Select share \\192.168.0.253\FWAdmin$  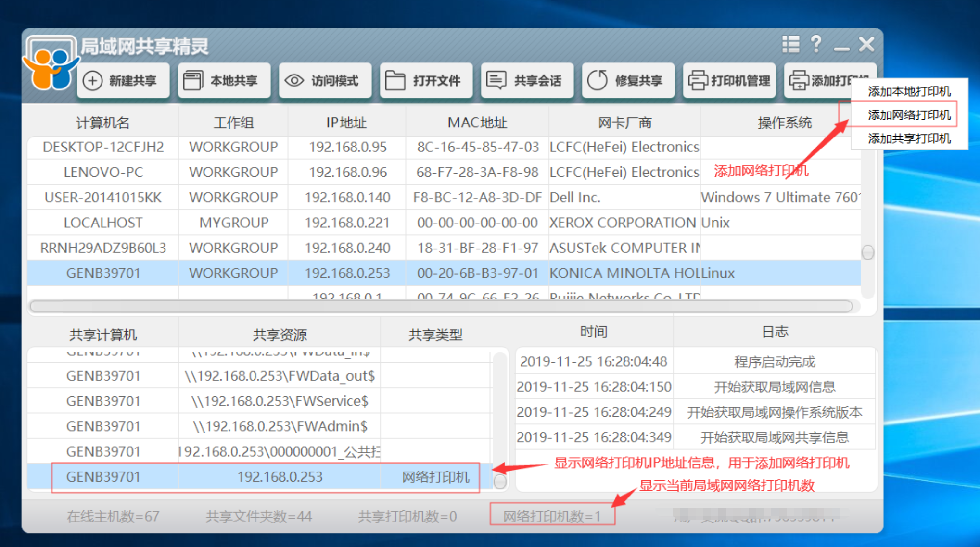(x=260, y=426)
